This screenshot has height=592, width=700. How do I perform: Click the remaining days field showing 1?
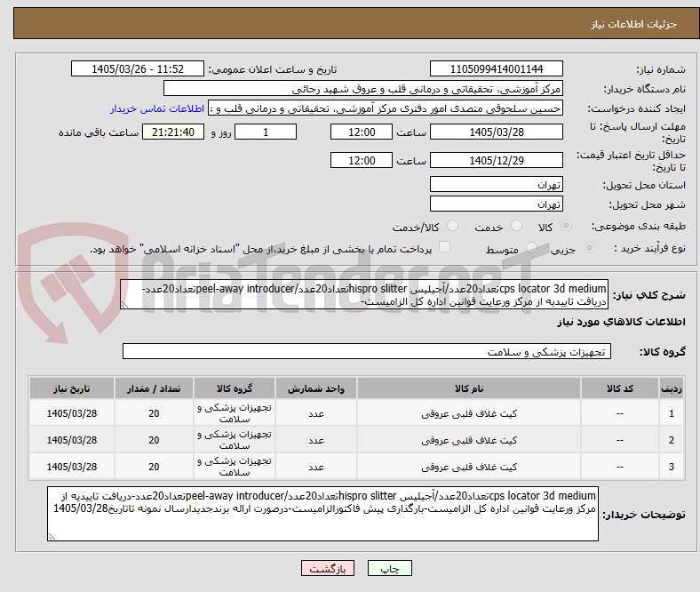click(266, 132)
